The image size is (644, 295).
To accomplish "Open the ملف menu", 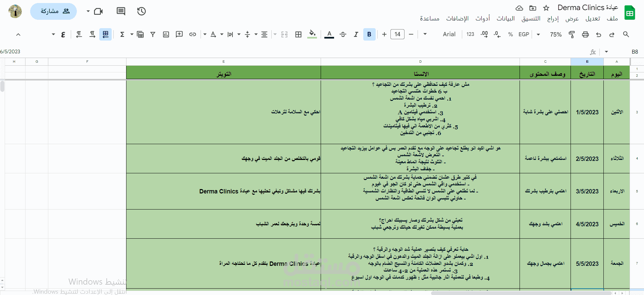I will point(612,18).
